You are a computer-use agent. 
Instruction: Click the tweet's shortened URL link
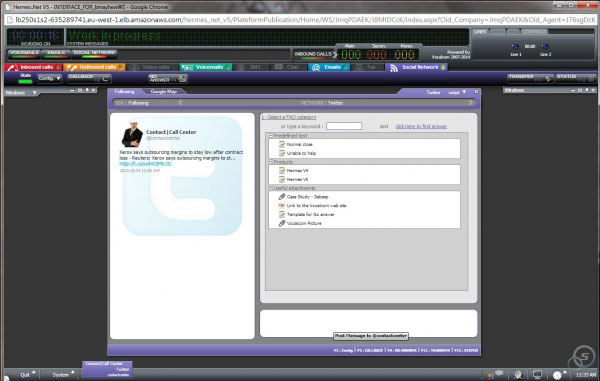pos(145,164)
